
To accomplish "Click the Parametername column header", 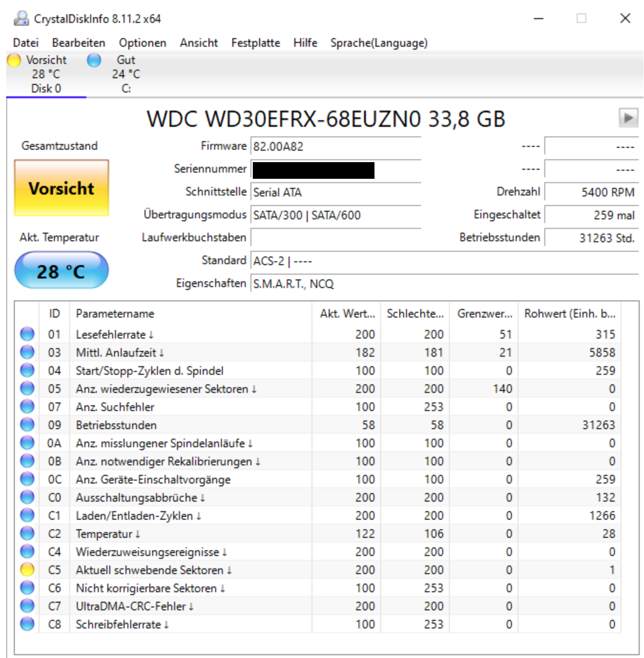I will [191, 314].
